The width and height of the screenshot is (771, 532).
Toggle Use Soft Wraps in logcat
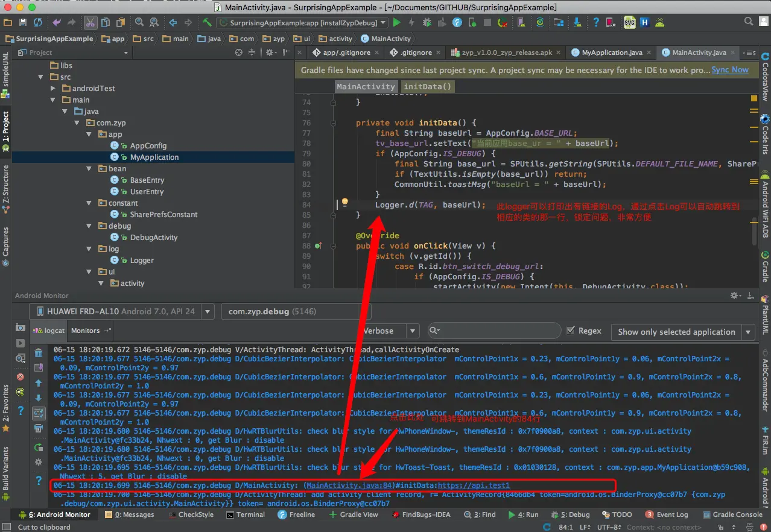[x=39, y=413]
